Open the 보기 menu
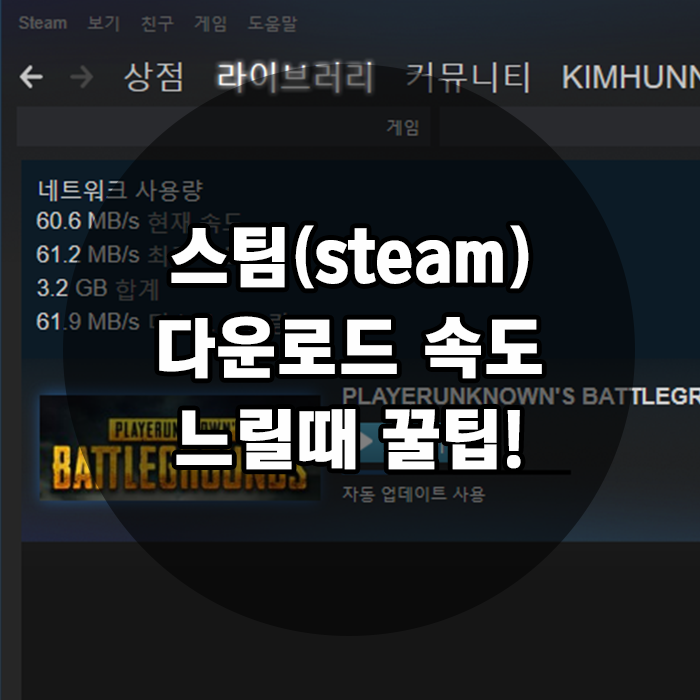 coord(104,23)
